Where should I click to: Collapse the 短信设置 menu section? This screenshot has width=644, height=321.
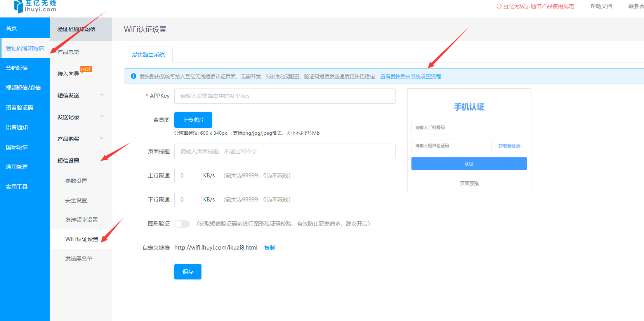[x=81, y=161]
